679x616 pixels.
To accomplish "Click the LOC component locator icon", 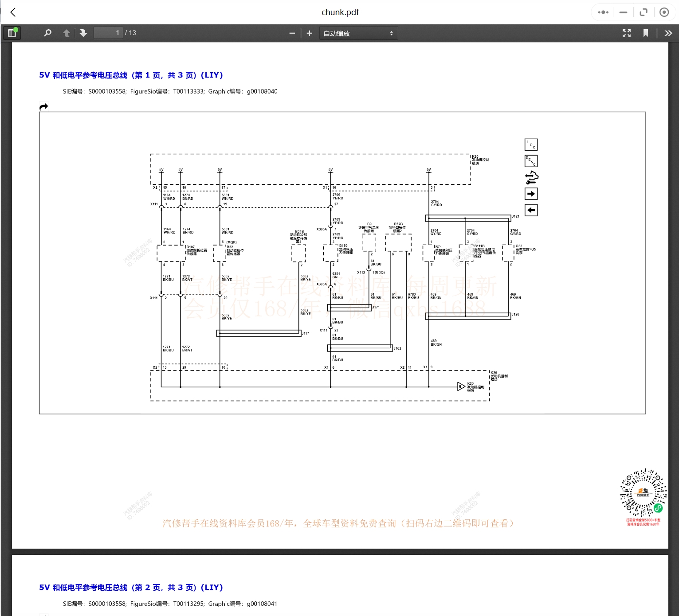I will 531,144.
